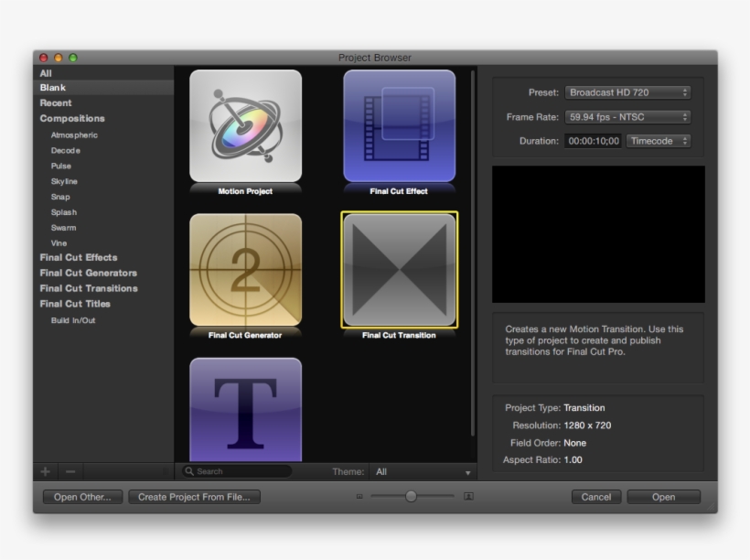Open the Timecode dropdown
Viewport: 750px width, 560px height.
(659, 141)
